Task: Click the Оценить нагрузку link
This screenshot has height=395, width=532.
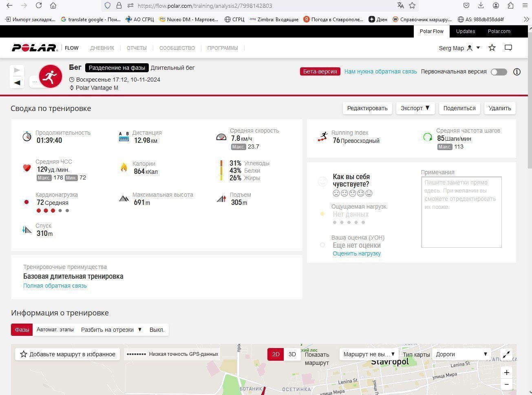Action: click(x=357, y=253)
